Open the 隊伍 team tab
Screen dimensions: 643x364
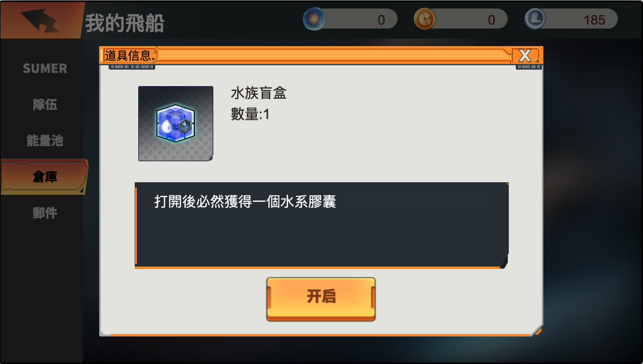[x=45, y=105]
